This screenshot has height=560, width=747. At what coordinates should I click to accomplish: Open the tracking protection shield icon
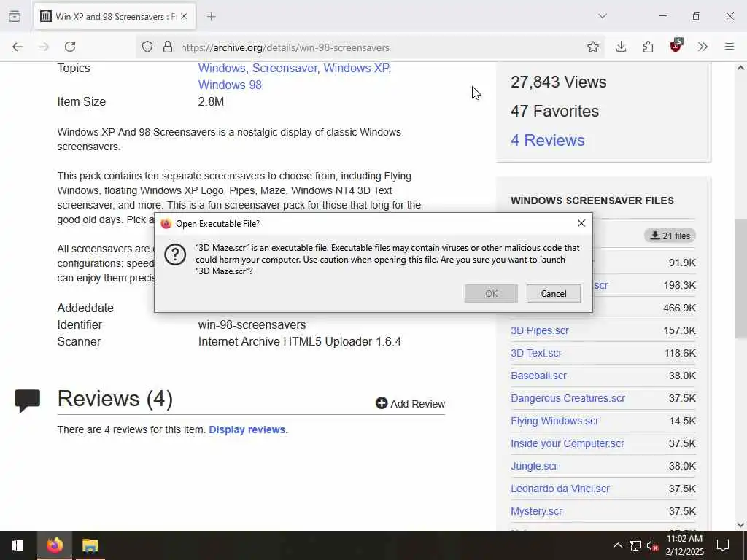(147, 47)
